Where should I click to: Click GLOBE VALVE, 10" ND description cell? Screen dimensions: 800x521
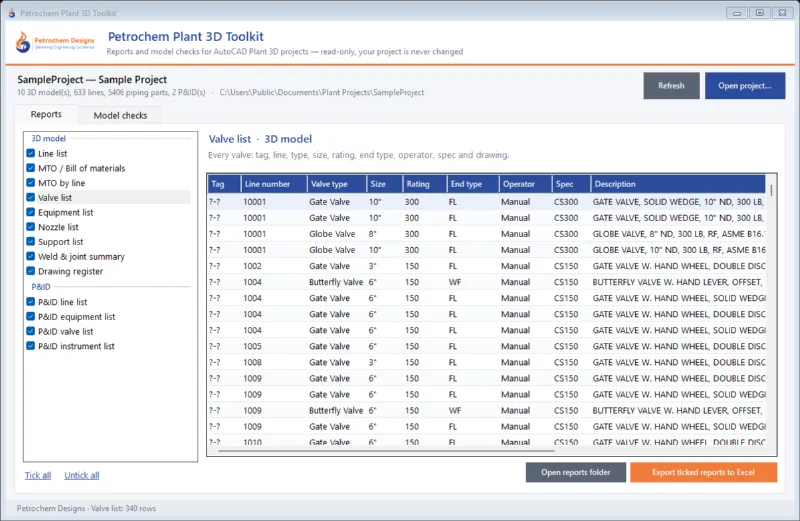coord(679,250)
